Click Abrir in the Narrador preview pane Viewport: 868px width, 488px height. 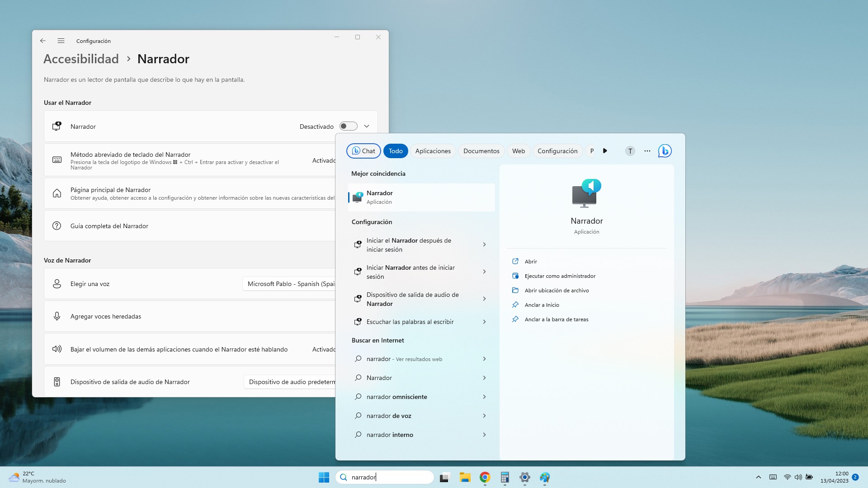click(x=531, y=262)
